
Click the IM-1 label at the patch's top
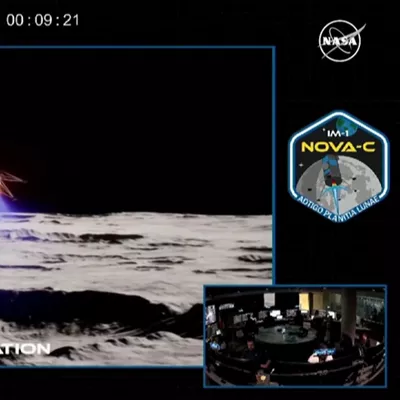click(x=335, y=134)
